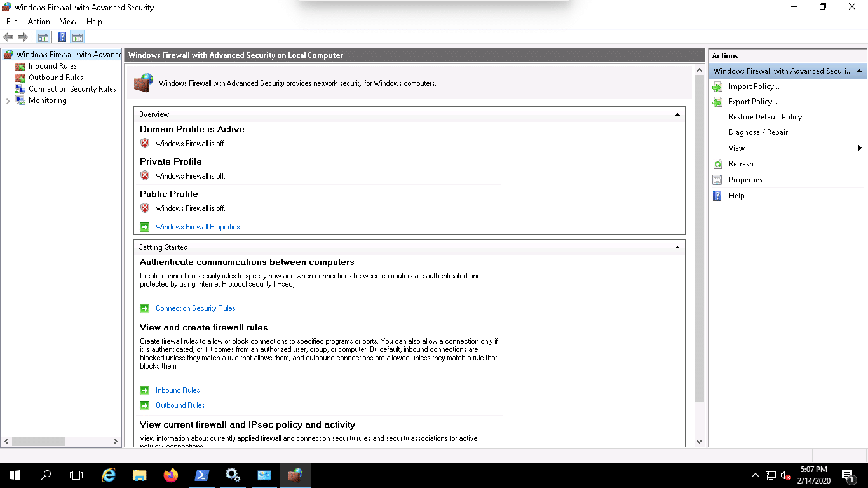This screenshot has height=488, width=868.
Task: Click the tree pane horizontal scrollbar thumb
Action: pyautogui.click(x=38, y=441)
